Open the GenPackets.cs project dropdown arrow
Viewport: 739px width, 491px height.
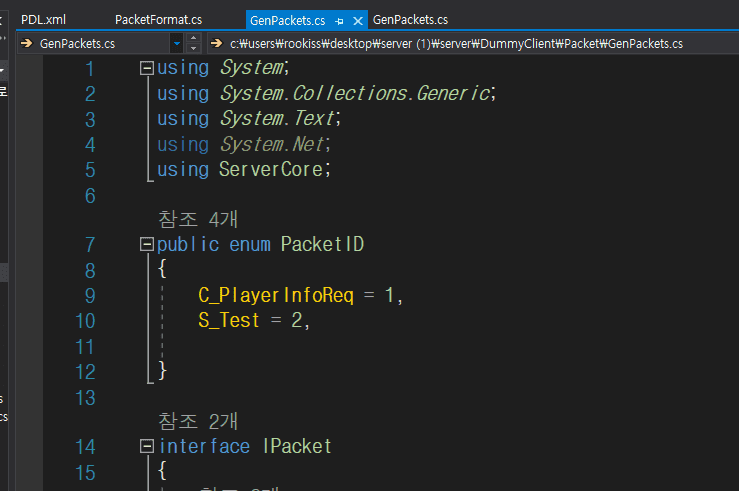tap(177, 43)
